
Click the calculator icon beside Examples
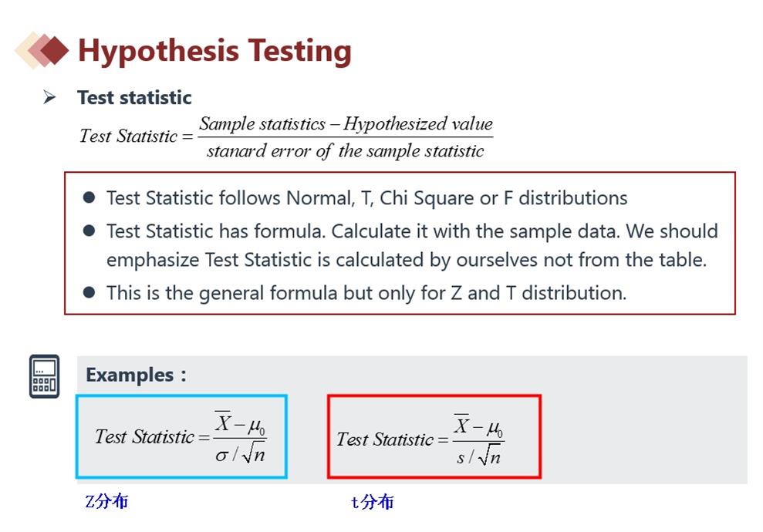pos(44,376)
